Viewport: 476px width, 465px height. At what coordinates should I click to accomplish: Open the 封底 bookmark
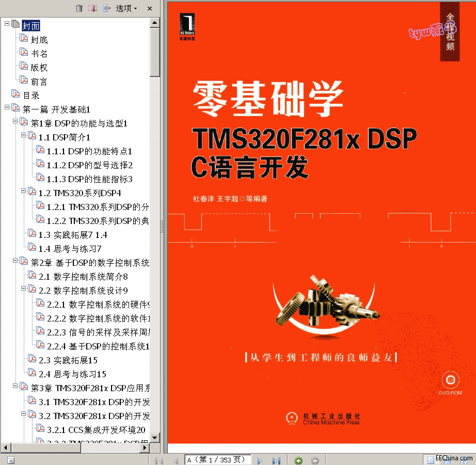point(39,40)
